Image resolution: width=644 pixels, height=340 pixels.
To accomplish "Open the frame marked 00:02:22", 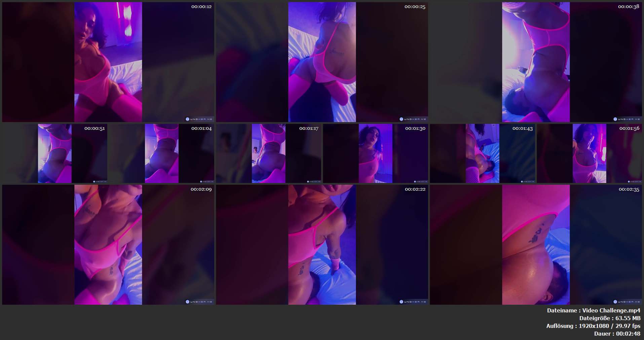I will click(x=322, y=244).
